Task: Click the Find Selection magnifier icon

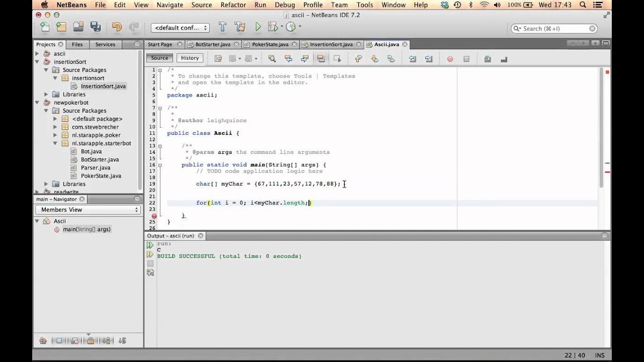Action: (272, 59)
